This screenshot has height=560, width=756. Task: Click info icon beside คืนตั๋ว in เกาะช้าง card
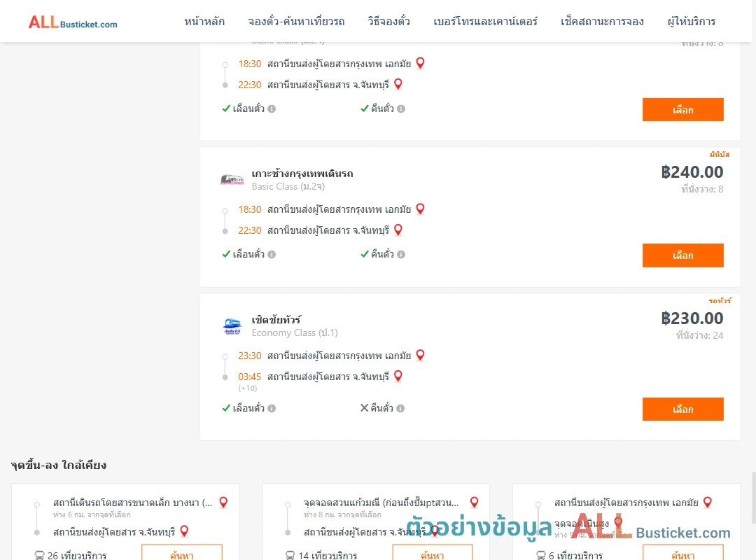401,255
